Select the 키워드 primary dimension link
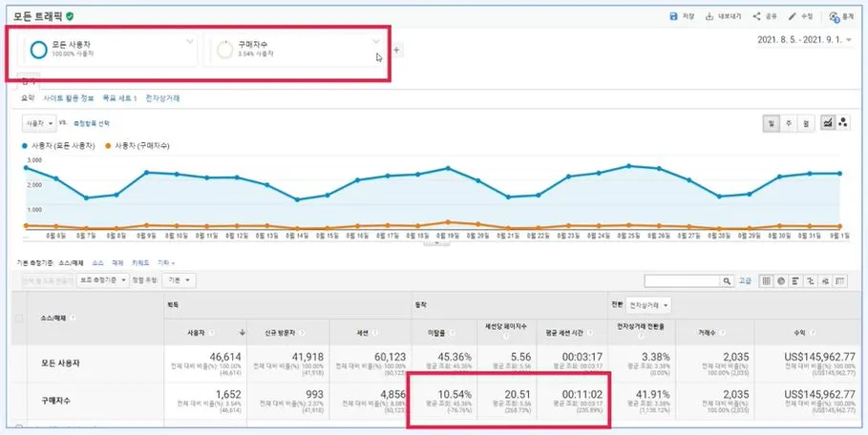The image size is (868, 435). (140, 263)
